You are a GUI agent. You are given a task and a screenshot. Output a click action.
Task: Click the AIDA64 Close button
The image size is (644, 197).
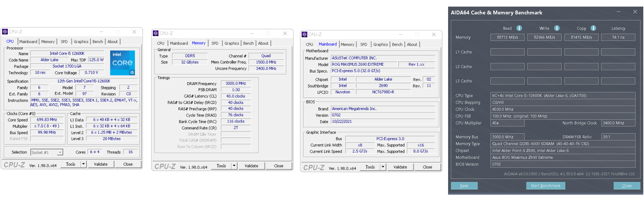coord(627,186)
